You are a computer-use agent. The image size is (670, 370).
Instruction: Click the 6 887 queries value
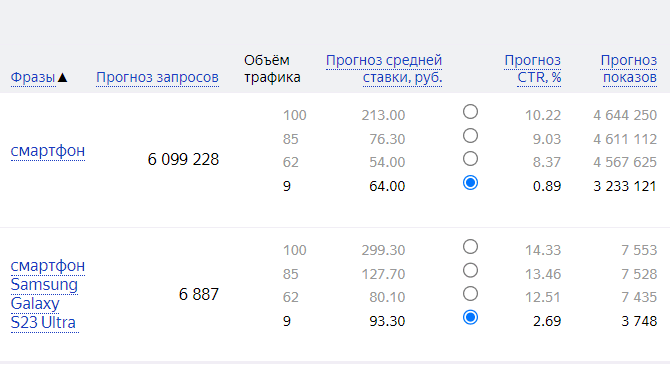[199, 294]
